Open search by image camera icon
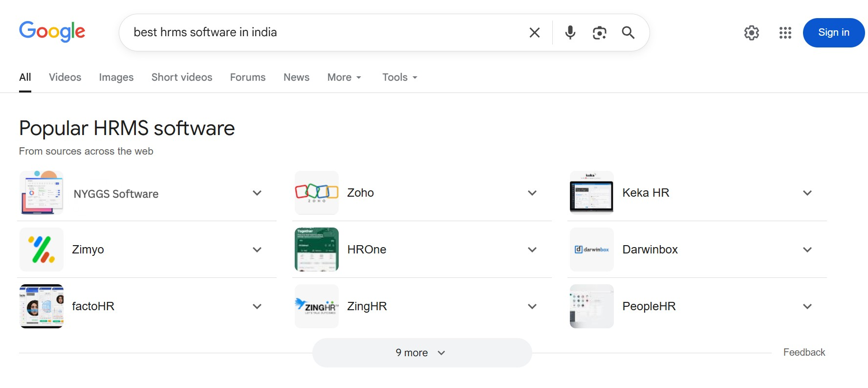The height and width of the screenshot is (388, 868). pyautogui.click(x=599, y=33)
